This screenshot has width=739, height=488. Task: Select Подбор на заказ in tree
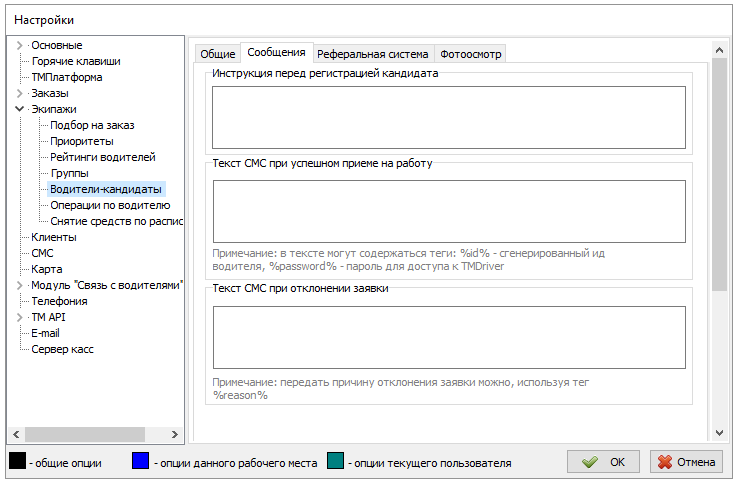coord(92,125)
